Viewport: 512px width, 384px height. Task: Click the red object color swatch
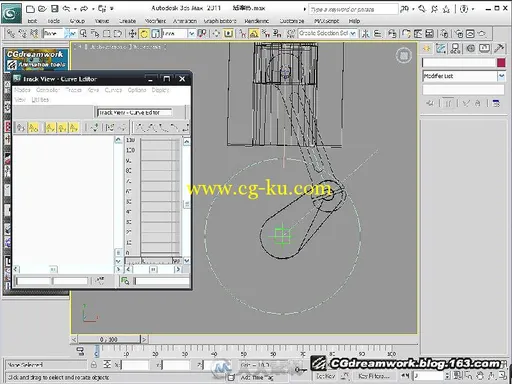point(501,63)
